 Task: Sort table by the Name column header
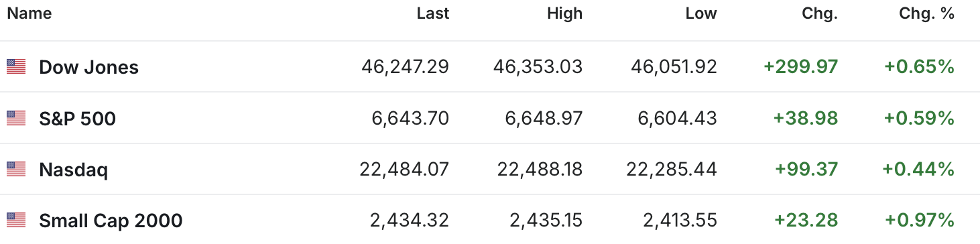(x=29, y=13)
